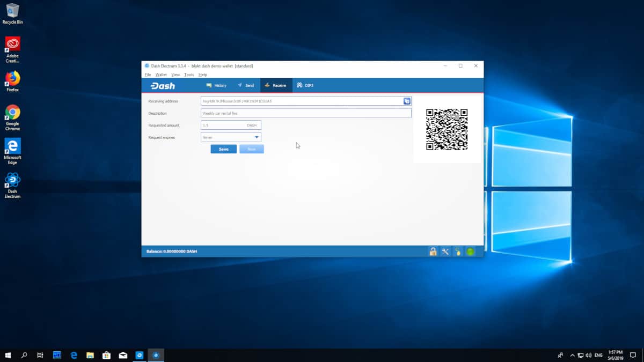Select the Google Chrome desktop shortcut
This screenshot has width=644, height=362.
(12, 118)
